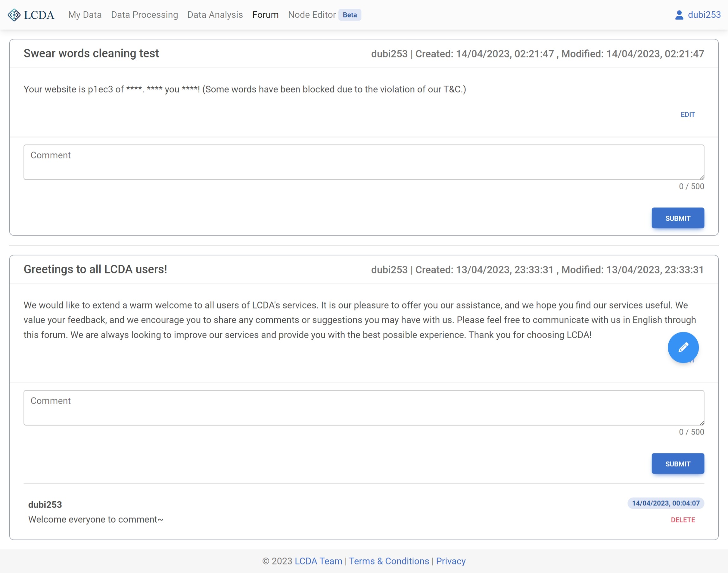The height and width of the screenshot is (573, 728).
Task: Click EDIT on the Swear words post
Action: tap(687, 115)
